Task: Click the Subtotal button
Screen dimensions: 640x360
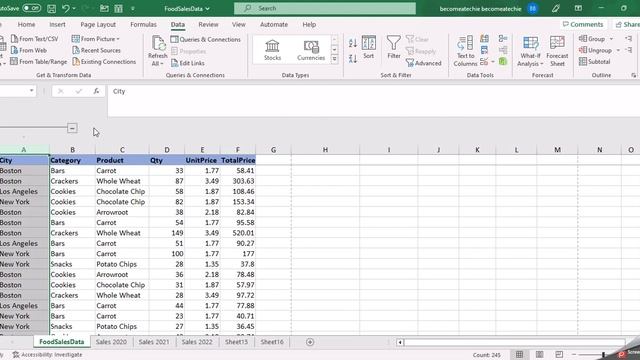Action: point(595,62)
